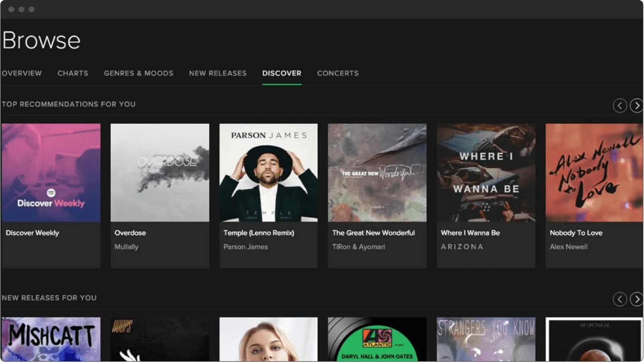Switch to the Genres & Moods tab
Screen dimensions: 644x362
138,73
